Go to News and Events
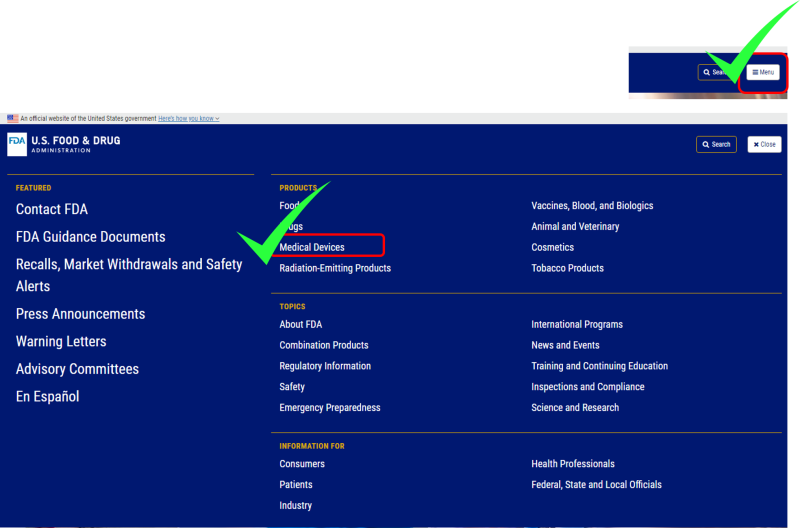 565,345
